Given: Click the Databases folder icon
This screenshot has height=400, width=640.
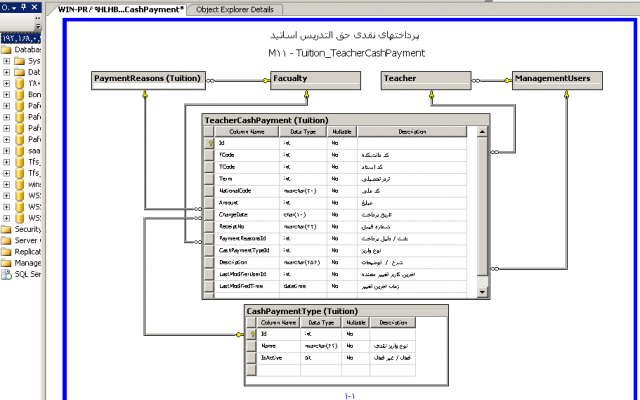Looking at the screenshot, I should [x=6, y=50].
